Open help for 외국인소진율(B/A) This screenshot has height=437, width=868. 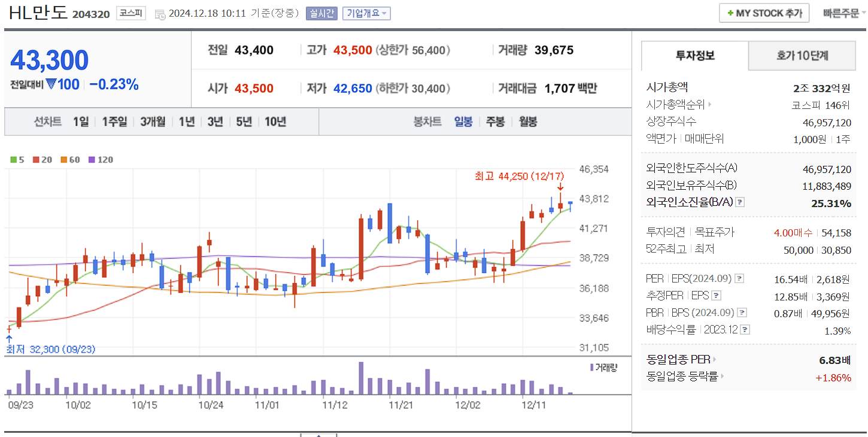(x=740, y=202)
